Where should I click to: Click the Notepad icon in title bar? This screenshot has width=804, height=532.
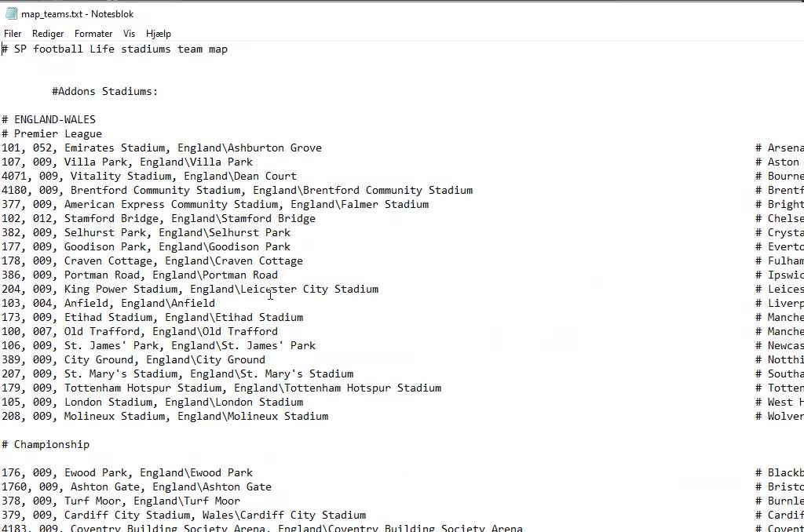tap(11, 13)
